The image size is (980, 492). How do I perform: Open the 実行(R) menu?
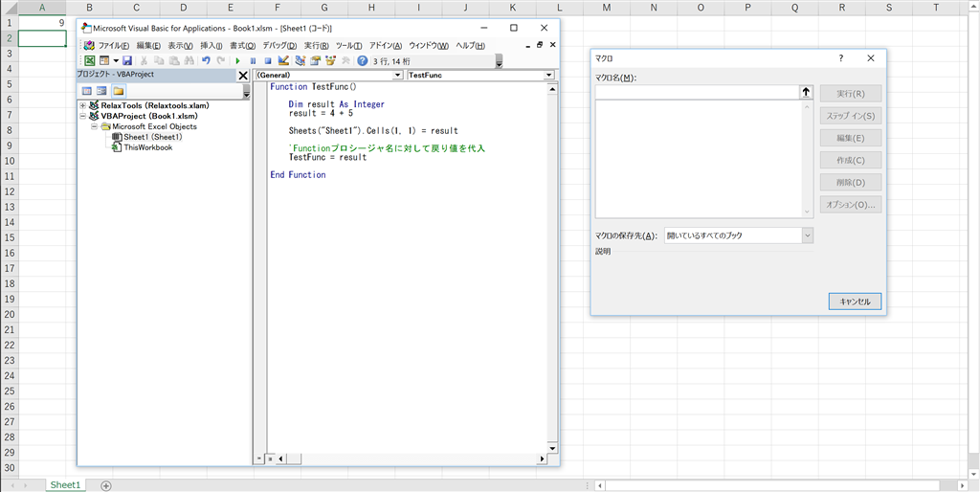point(316,46)
